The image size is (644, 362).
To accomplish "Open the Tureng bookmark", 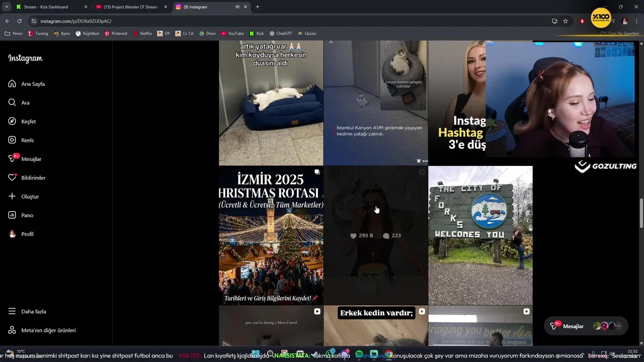I will click(38, 34).
